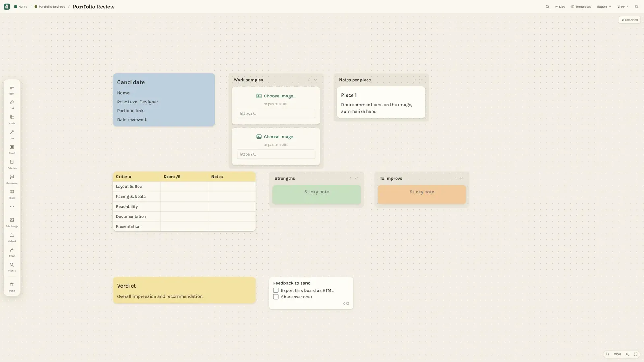Open search with the magnifier icon
Viewport: 644px width, 362px height.
coord(547,6)
